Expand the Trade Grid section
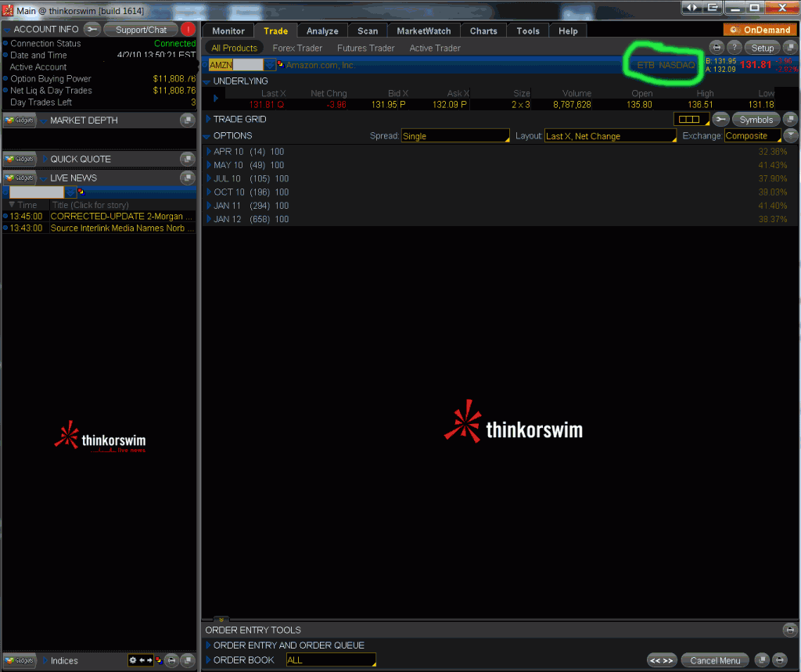 [208, 120]
